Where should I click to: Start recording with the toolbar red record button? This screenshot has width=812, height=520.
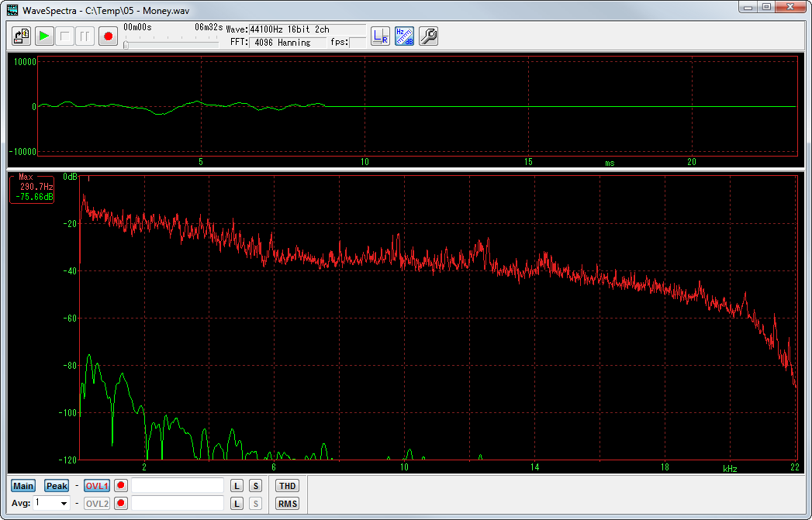[109, 36]
